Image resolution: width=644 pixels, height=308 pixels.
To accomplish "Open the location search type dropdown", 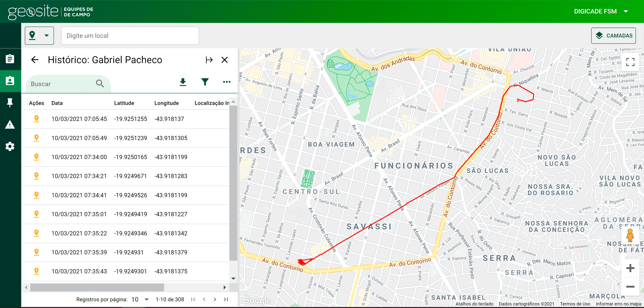I will point(39,35).
